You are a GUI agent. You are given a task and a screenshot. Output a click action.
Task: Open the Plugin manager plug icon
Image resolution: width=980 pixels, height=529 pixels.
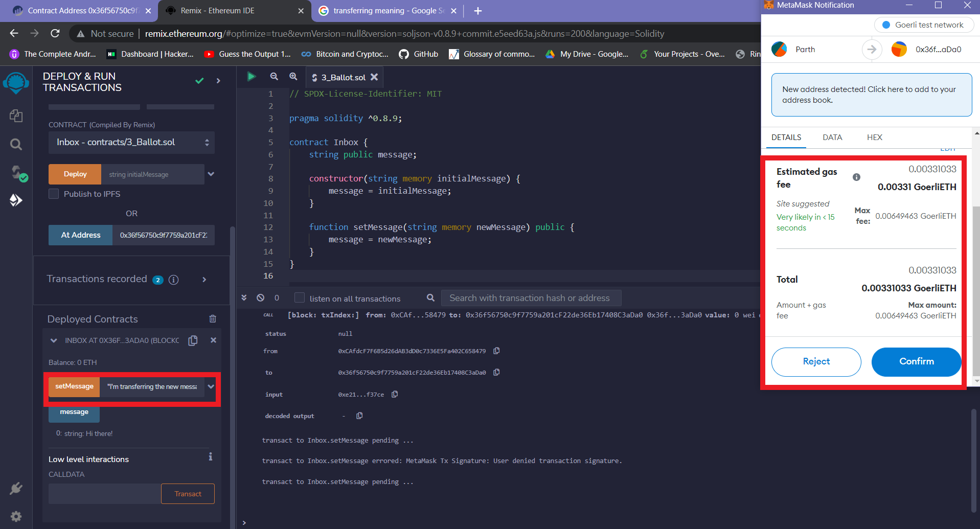point(16,489)
